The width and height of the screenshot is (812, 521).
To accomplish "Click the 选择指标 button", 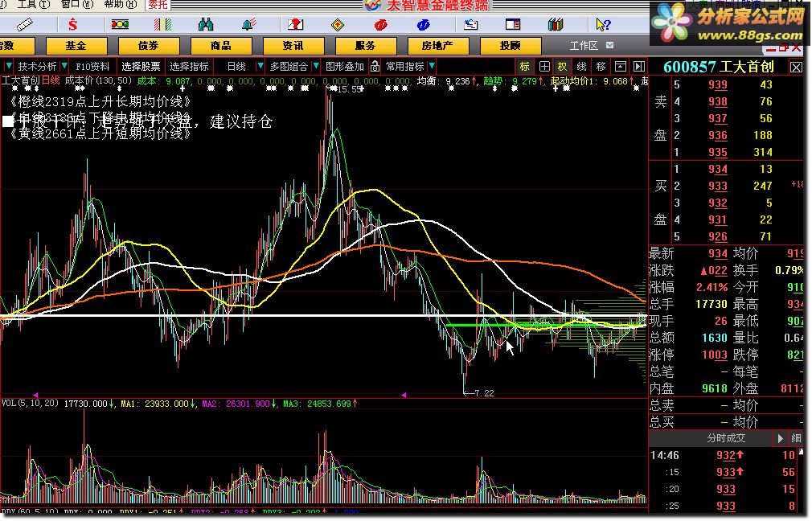I will 190,66.
